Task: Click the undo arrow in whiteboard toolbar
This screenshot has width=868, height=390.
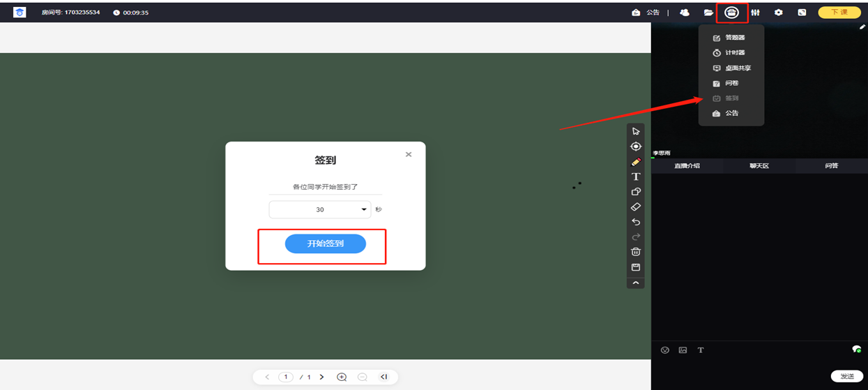Action: point(636,222)
